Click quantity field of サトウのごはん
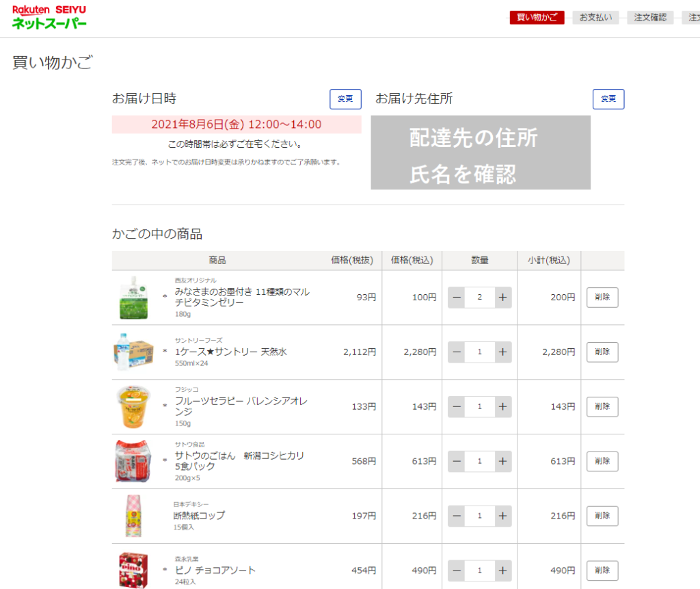700x589 pixels. pos(480,461)
